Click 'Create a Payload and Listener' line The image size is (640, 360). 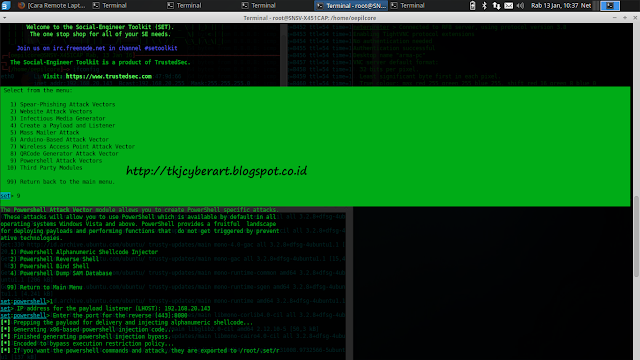[x=62, y=126]
